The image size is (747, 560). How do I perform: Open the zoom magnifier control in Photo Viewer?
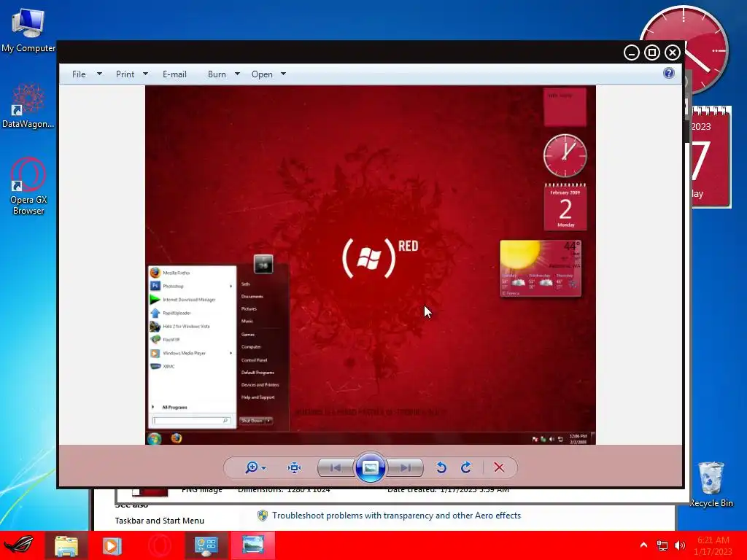tap(251, 467)
